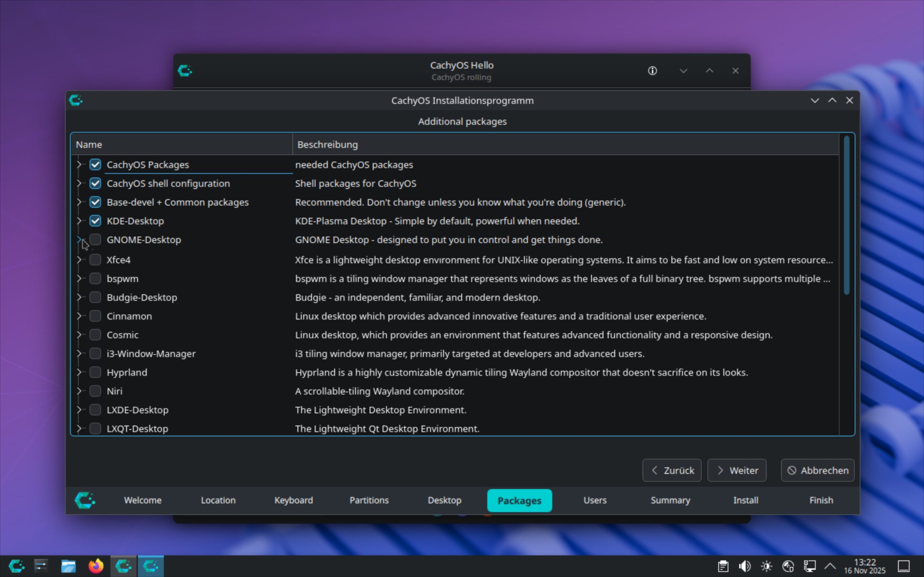Click the volume icon in system tray
This screenshot has width=924, height=577.
click(745, 566)
